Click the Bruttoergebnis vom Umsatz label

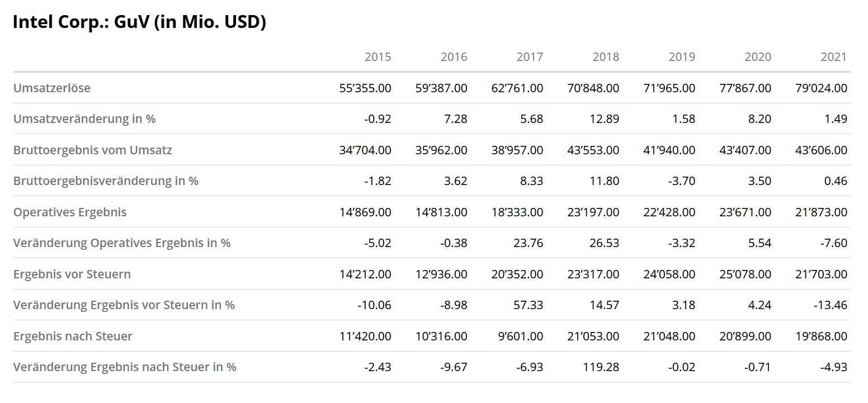point(93,150)
